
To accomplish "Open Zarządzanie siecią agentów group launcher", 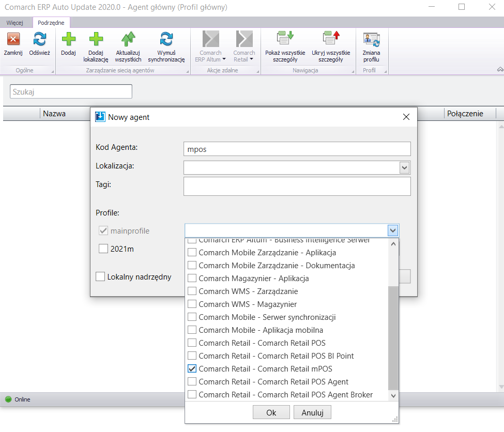I will (188, 72).
